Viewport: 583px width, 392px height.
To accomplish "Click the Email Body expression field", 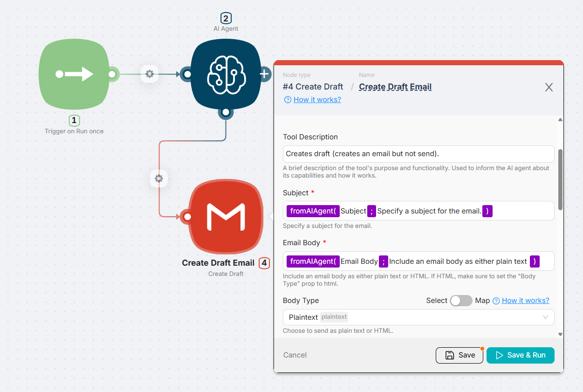I will pos(546,261).
